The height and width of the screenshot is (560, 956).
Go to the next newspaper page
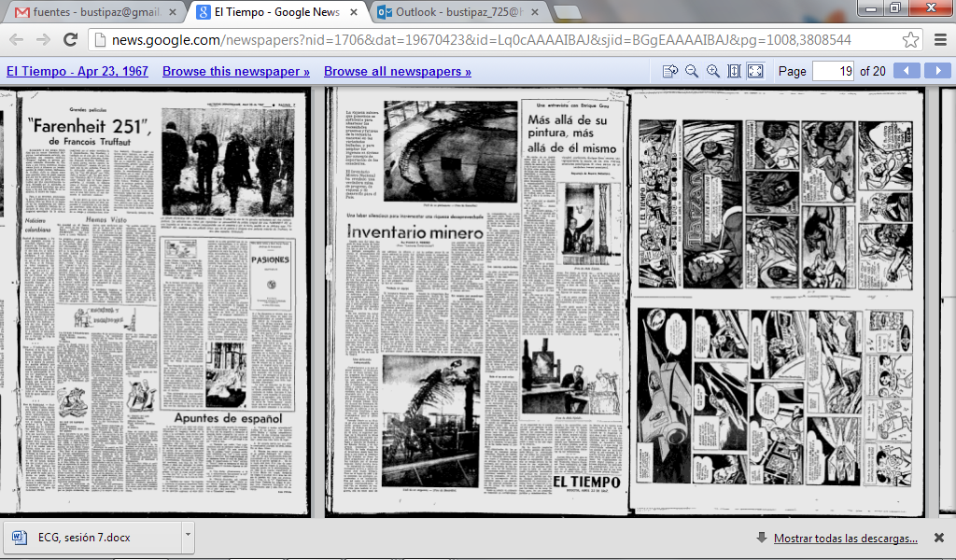(x=937, y=71)
